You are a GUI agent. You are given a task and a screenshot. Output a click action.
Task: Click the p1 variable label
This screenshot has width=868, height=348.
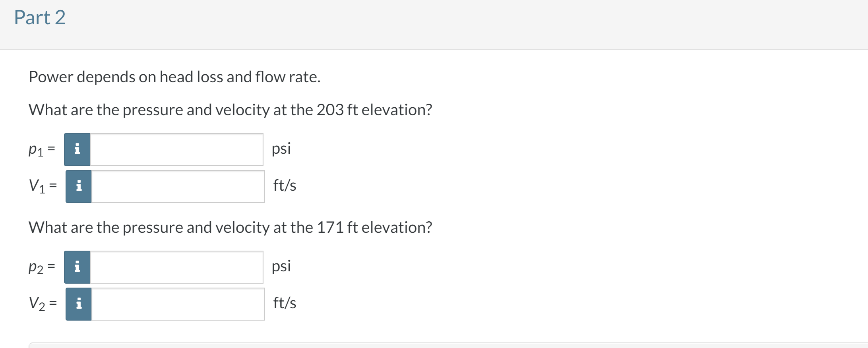36,150
